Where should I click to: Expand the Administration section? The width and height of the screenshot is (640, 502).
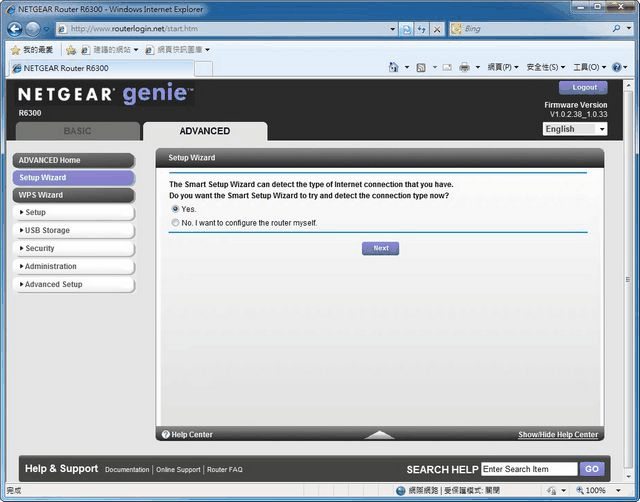coord(73,266)
